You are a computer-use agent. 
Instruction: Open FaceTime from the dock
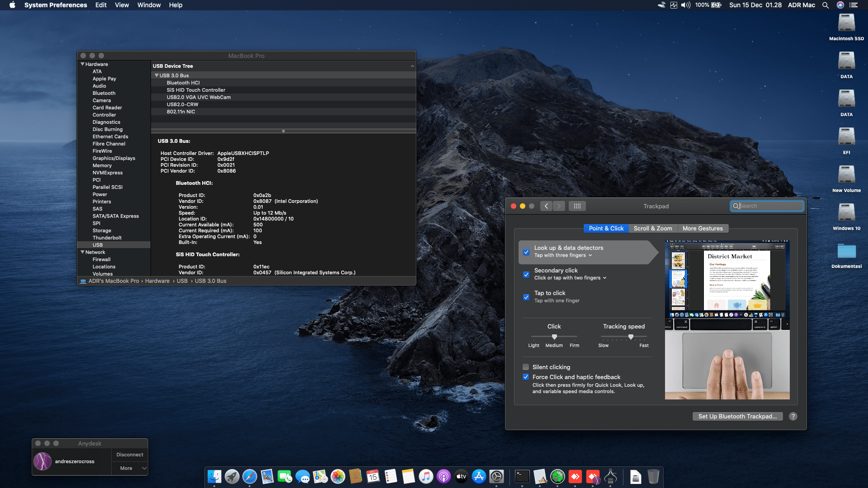pos(285,476)
